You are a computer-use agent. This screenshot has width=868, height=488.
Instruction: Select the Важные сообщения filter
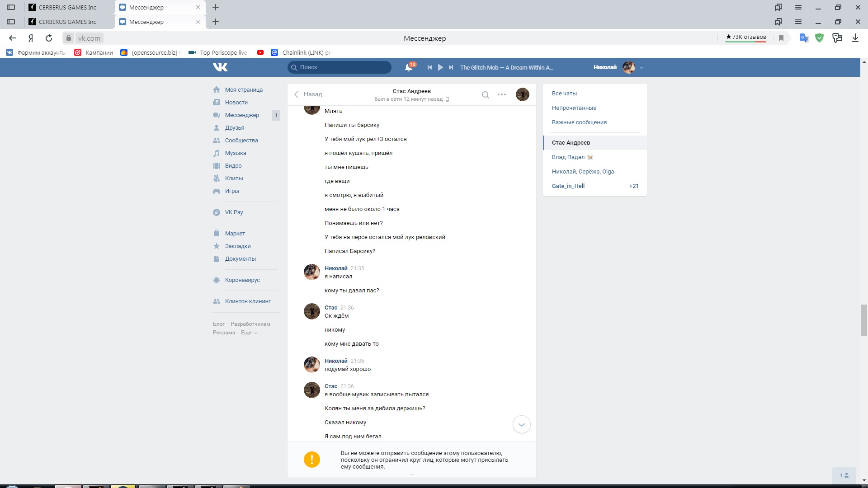[x=579, y=122]
